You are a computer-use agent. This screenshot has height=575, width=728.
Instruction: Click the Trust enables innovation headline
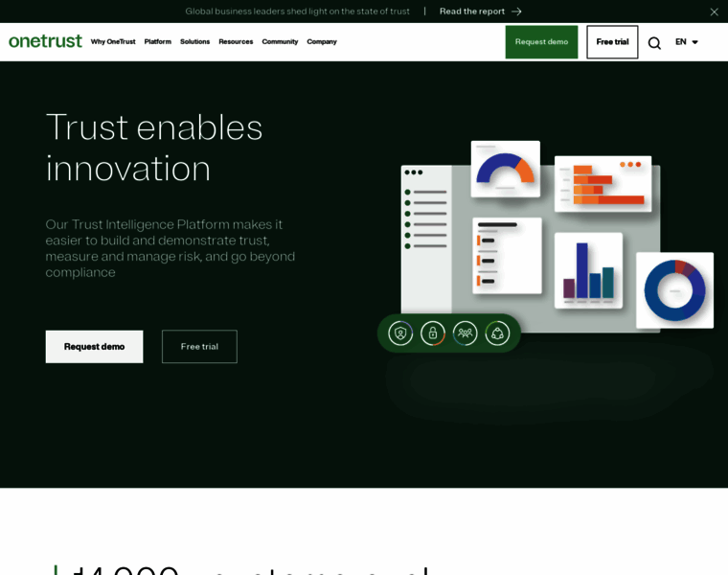[x=154, y=148]
